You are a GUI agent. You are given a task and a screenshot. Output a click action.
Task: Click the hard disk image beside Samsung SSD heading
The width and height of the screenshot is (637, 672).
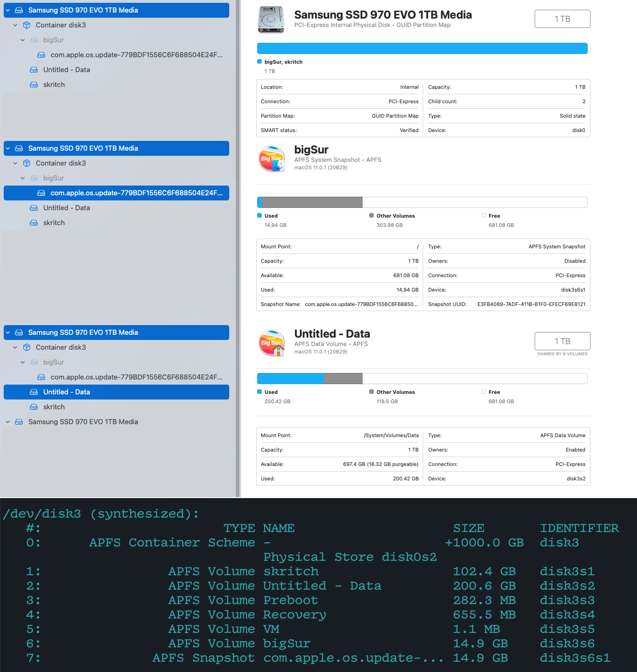point(271,20)
